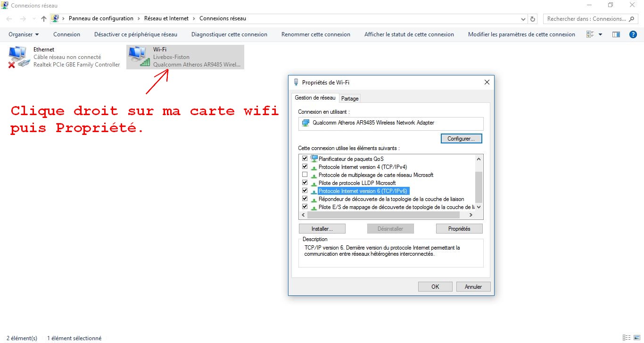Screen dimensions: 644x343
Task: Click Renommer cette connexion
Action: (x=316, y=34)
